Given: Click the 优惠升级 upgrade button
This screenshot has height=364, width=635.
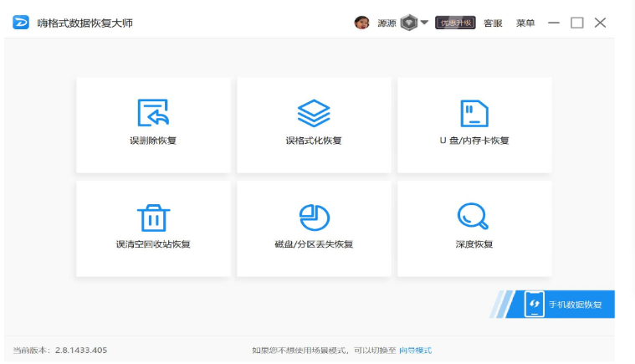Looking at the screenshot, I should [456, 23].
